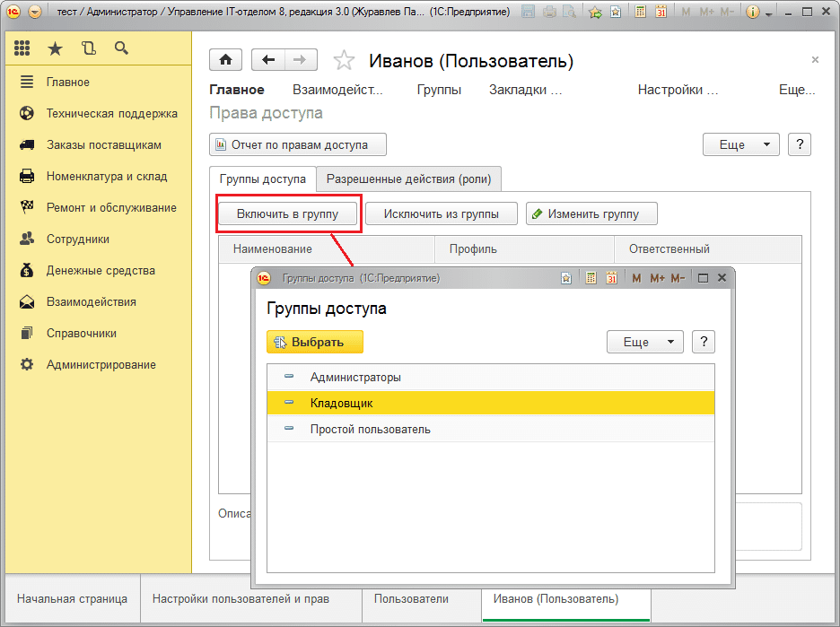Go to home page icon button
The width and height of the screenshot is (840, 627).
(225, 59)
